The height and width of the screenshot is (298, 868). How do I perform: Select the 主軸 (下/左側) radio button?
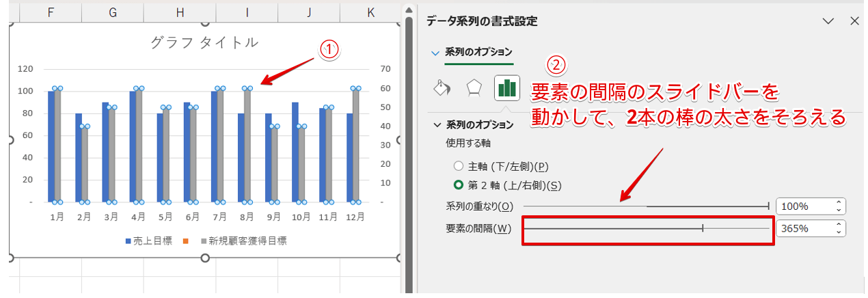[x=459, y=166]
